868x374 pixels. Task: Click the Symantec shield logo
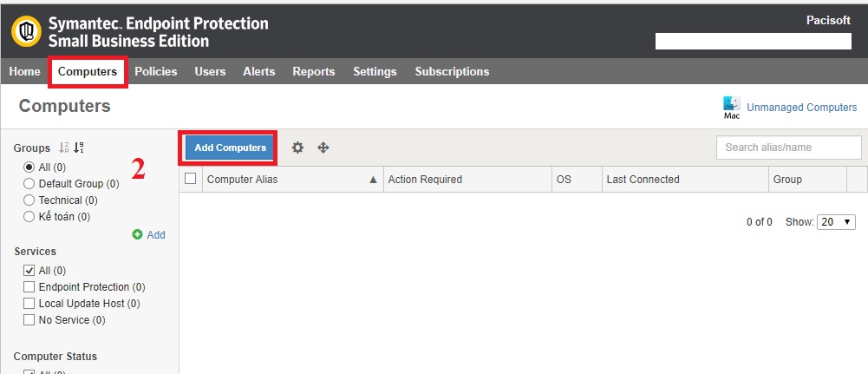26,31
